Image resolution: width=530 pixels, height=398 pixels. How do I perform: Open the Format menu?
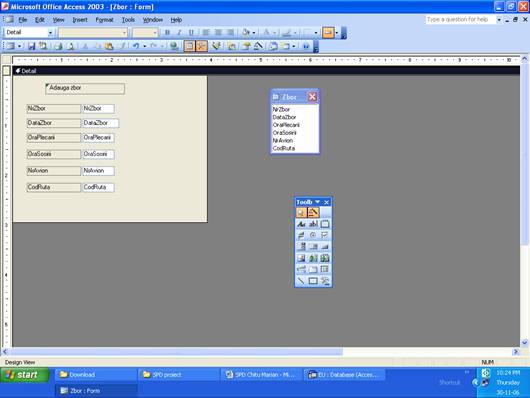tap(104, 20)
